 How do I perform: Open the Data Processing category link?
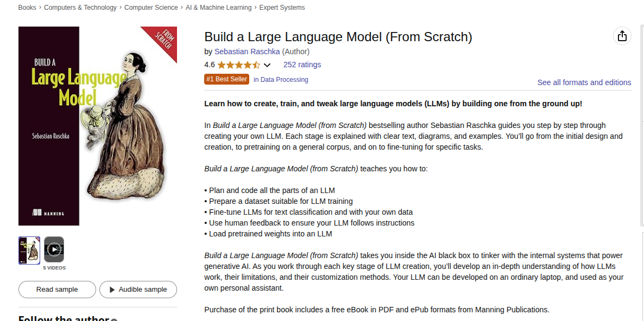[281, 80]
